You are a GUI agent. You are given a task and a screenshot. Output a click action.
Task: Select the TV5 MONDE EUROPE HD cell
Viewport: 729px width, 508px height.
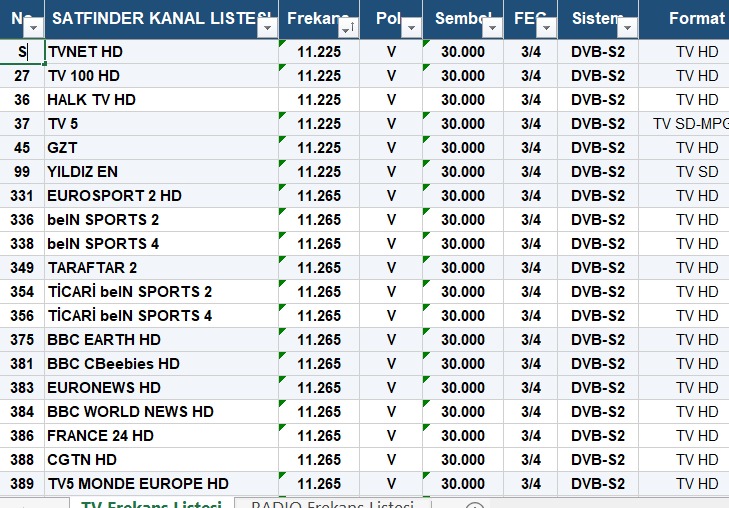[x=161, y=484]
